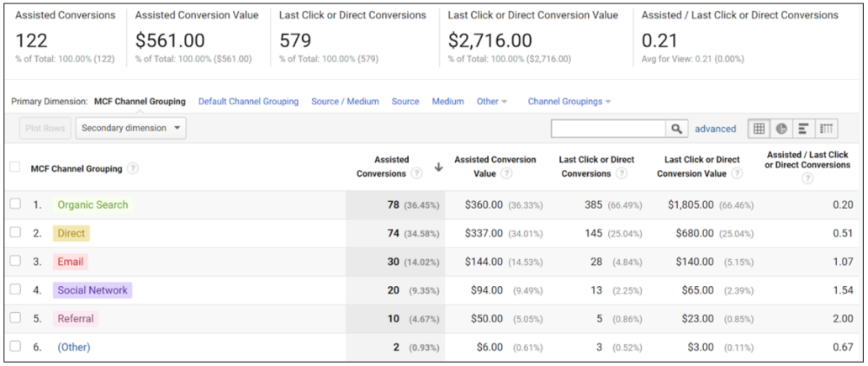Open the Direct channel row link
Viewport: 868px width, 366px height.
coord(71,233)
